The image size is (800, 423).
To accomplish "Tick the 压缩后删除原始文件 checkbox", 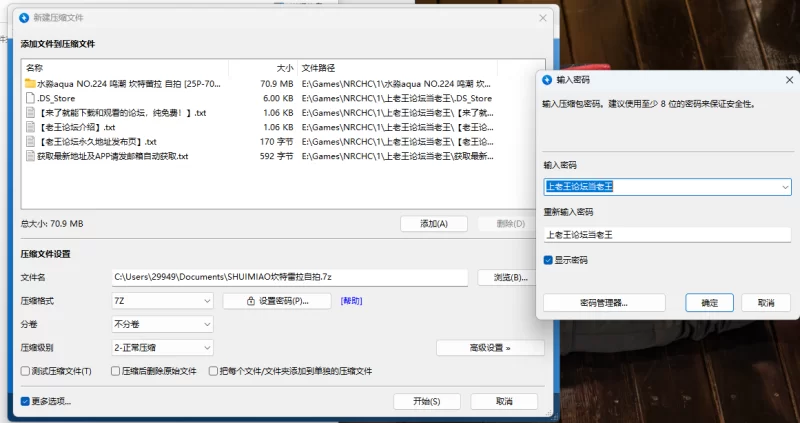I will [x=115, y=371].
